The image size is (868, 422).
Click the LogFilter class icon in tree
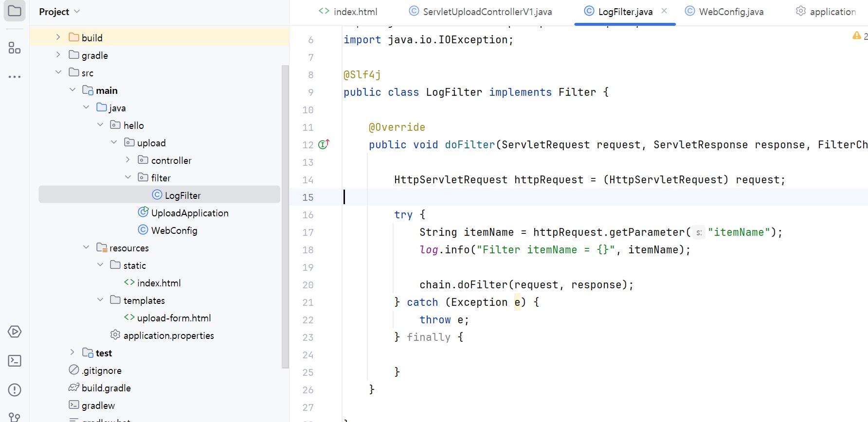tap(157, 195)
